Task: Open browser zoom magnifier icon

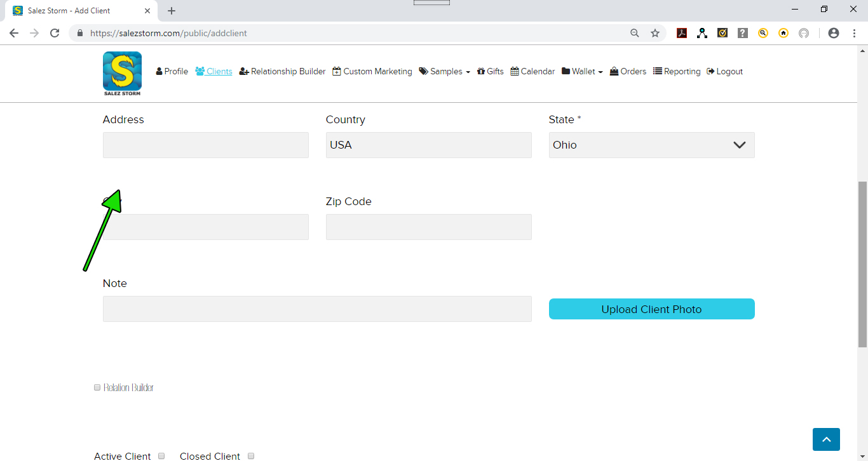Action: tap(635, 33)
